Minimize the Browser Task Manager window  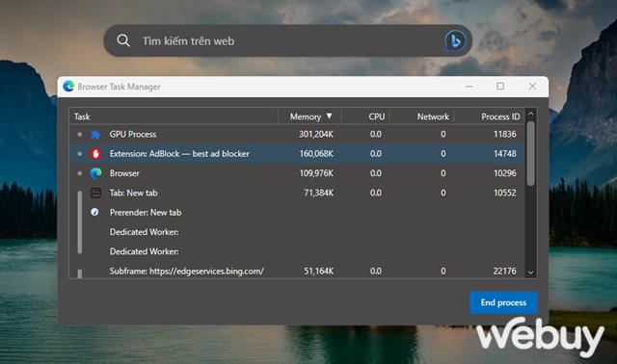469,86
